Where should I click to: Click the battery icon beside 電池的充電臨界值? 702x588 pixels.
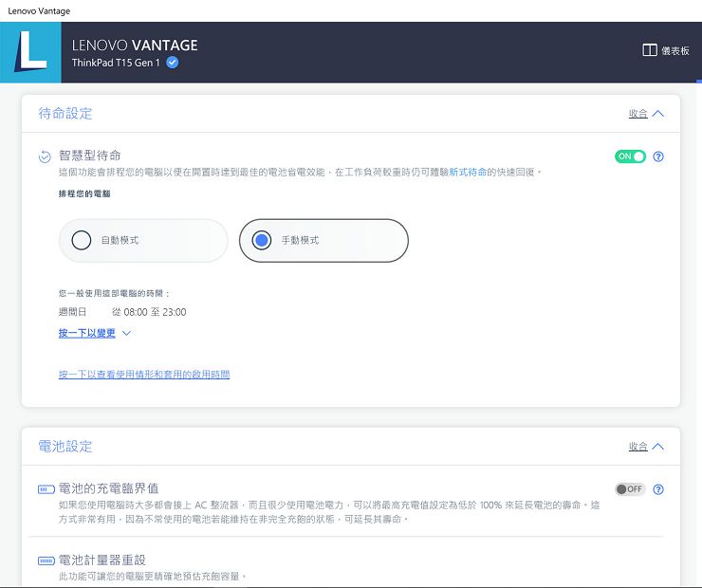(x=46, y=489)
